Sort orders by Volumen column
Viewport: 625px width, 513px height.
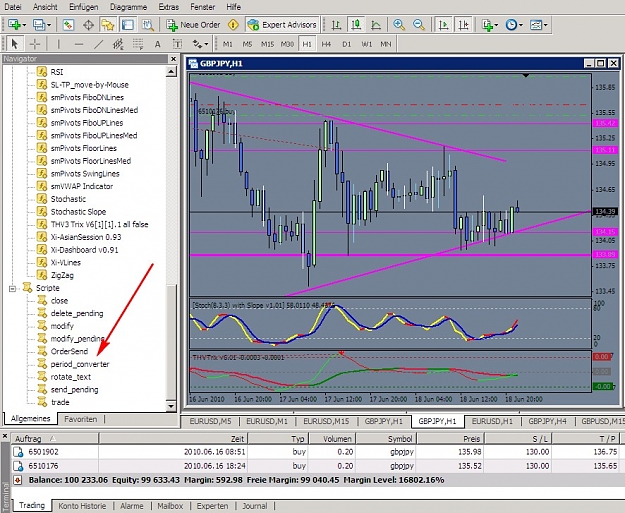tap(332, 438)
